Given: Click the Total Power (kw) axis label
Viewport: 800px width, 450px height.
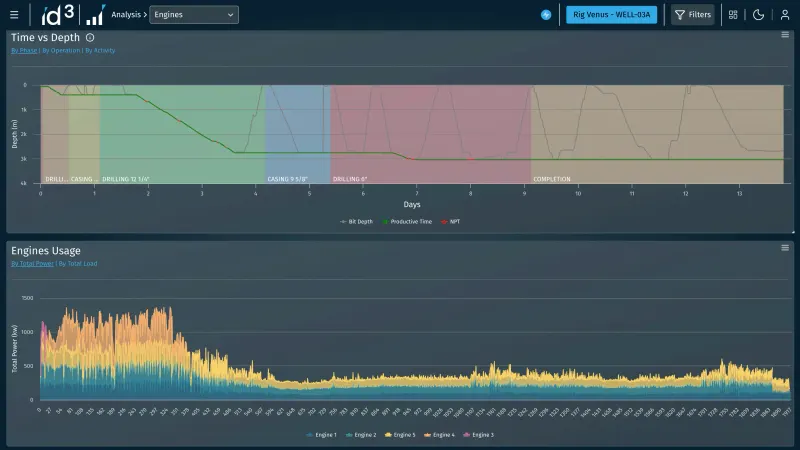Looking at the screenshot, I should click(14, 349).
